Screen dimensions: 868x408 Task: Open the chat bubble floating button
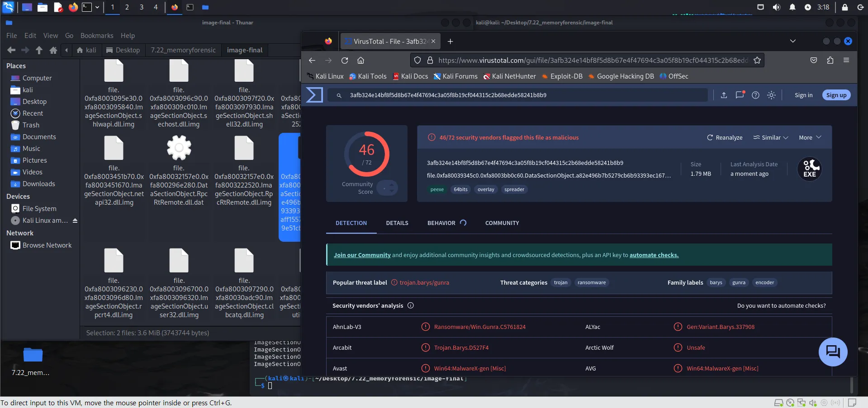click(833, 352)
